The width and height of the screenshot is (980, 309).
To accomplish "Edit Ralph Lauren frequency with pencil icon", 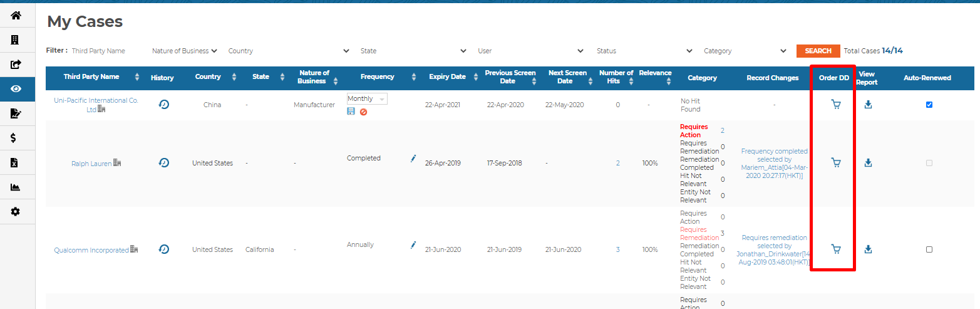I will coord(413,159).
